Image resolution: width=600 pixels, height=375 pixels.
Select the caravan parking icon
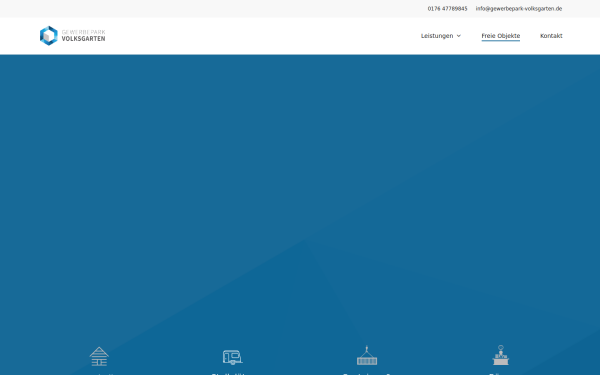coord(233,357)
